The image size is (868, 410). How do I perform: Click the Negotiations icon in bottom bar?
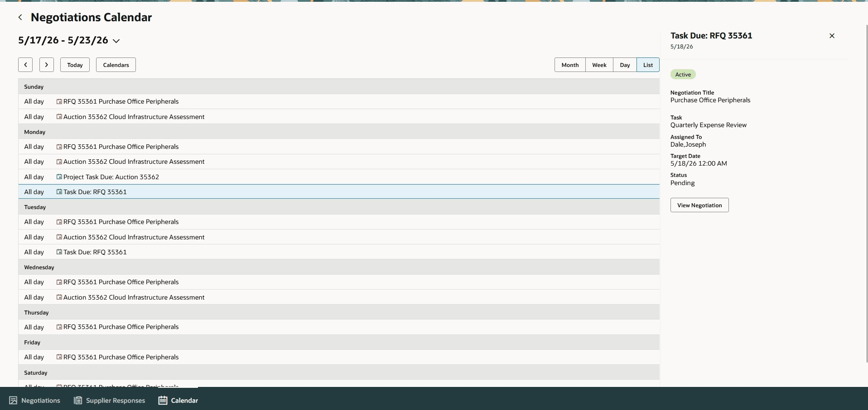(x=13, y=400)
